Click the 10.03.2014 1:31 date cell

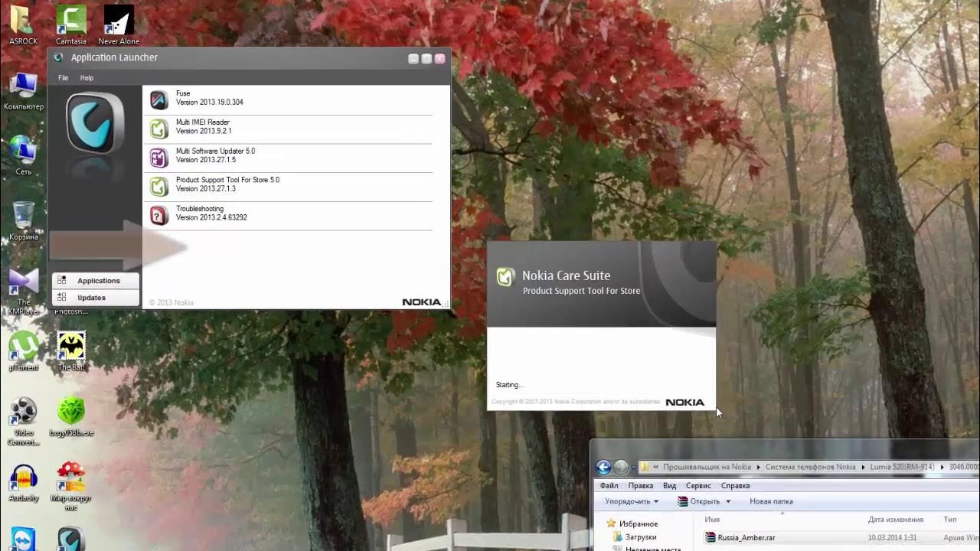pyautogui.click(x=892, y=537)
